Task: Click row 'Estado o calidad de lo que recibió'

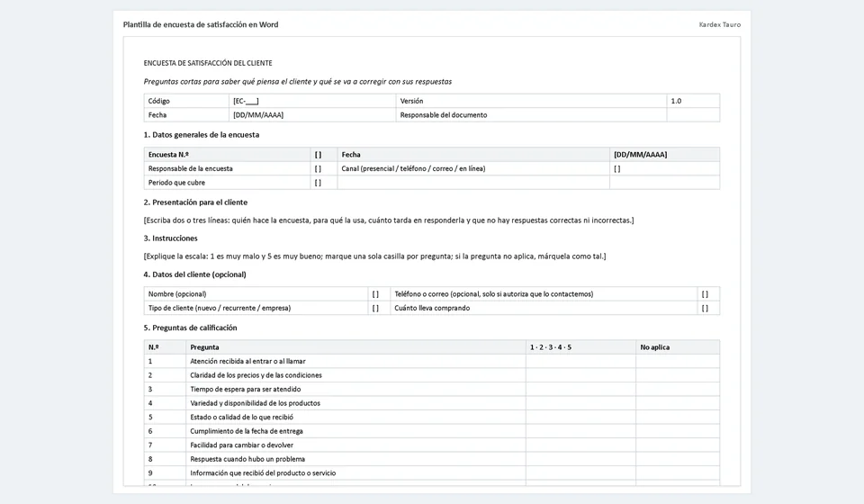Action: coord(432,418)
